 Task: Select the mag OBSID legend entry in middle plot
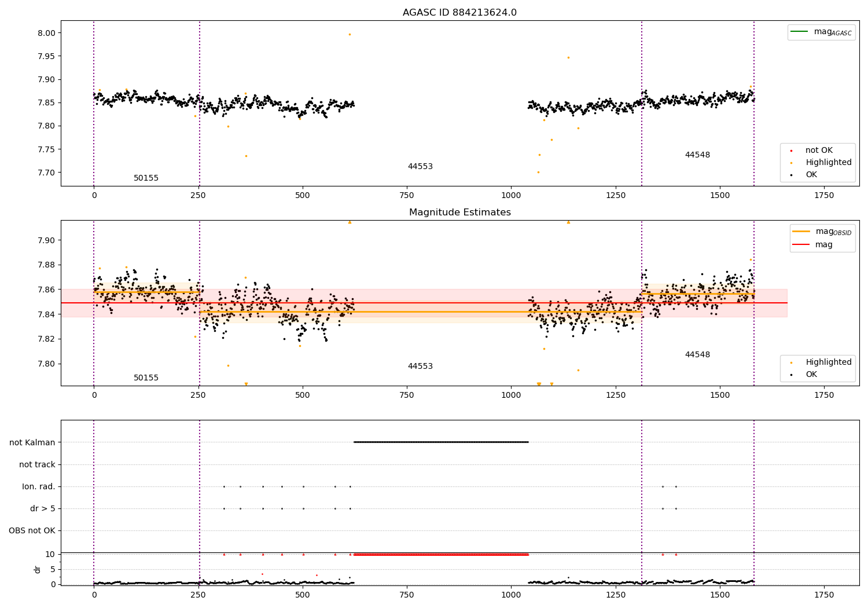(x=822, y=232)
